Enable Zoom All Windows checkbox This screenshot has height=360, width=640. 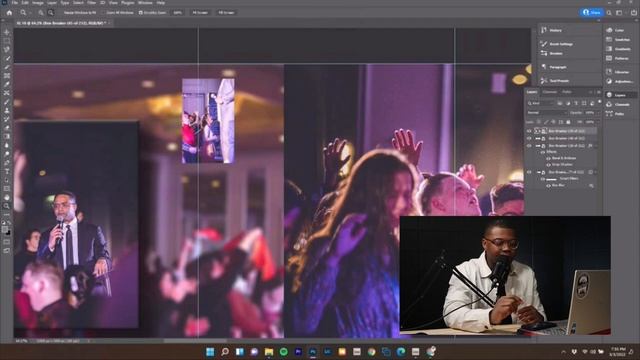click(x=104, y=13)
